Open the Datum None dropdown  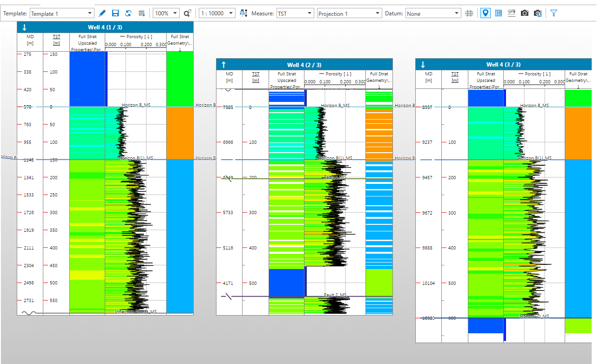[x=433, y=13]
